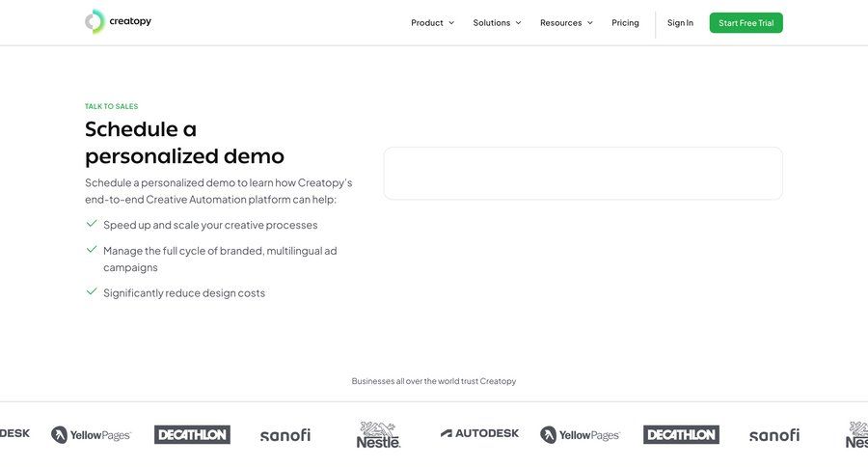
Task: Click the full Autodesk logo
Action: click(x=480, y=434)
